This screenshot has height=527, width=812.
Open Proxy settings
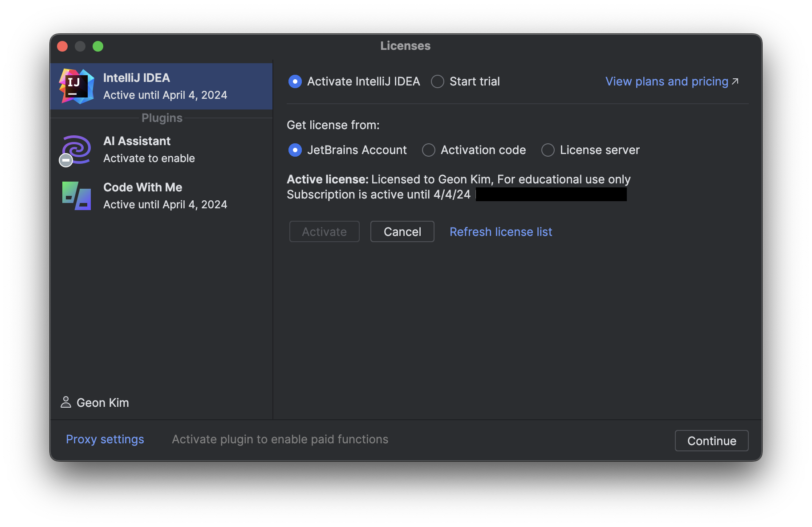pos(105,439)
